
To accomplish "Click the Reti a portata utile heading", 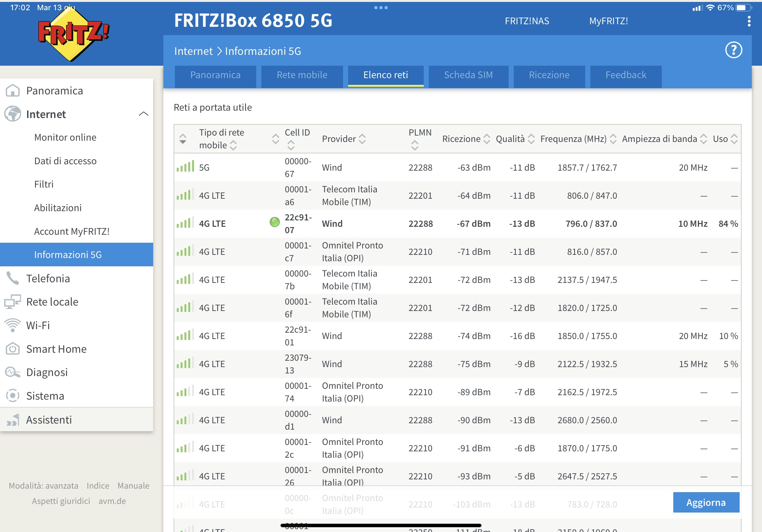I will tap(213, 107).
